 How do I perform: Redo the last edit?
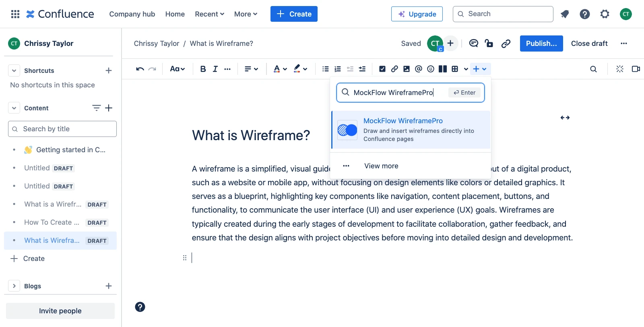point(152,69)
